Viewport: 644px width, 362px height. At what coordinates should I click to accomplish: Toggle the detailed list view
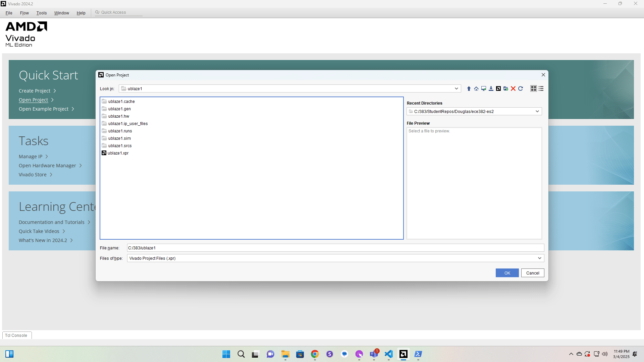tap(541, 88)
